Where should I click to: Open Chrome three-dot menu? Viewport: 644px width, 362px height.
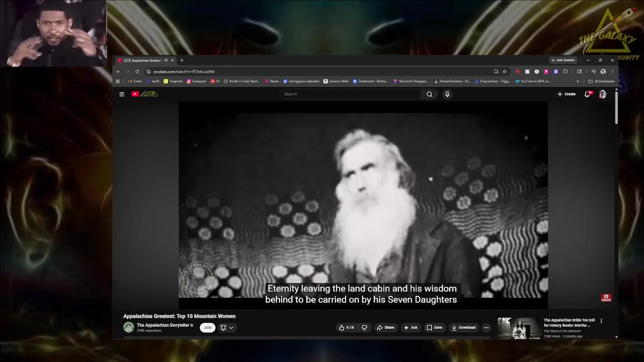pos(612,71)
